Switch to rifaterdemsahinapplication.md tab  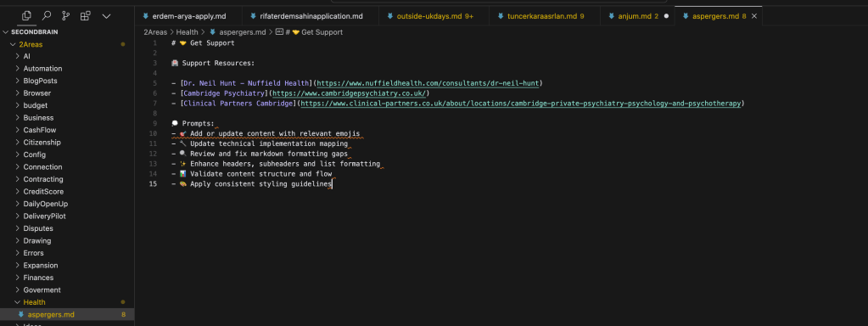[311, 16]
